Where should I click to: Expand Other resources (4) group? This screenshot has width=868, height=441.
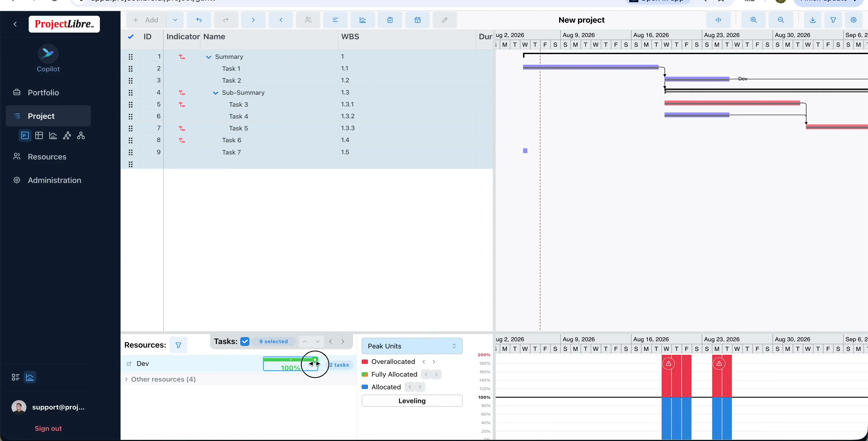126,379
